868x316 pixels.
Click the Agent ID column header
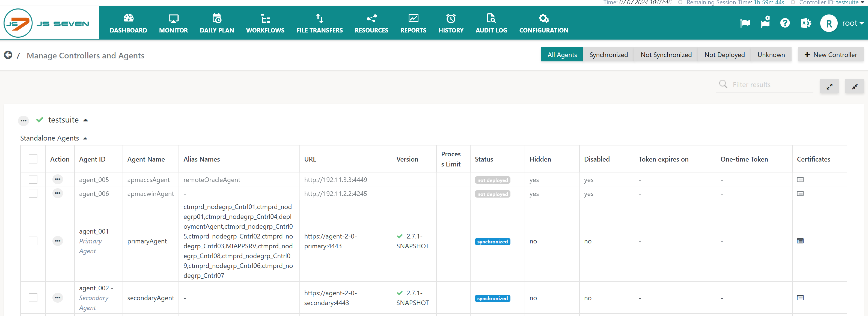pyautogui.click(x=92, y=159)
